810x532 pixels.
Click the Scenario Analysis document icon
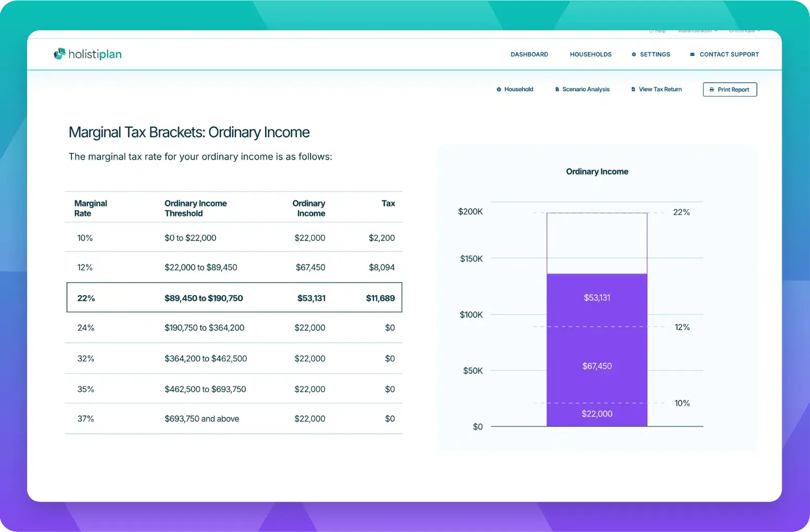[x=557, y=89]
